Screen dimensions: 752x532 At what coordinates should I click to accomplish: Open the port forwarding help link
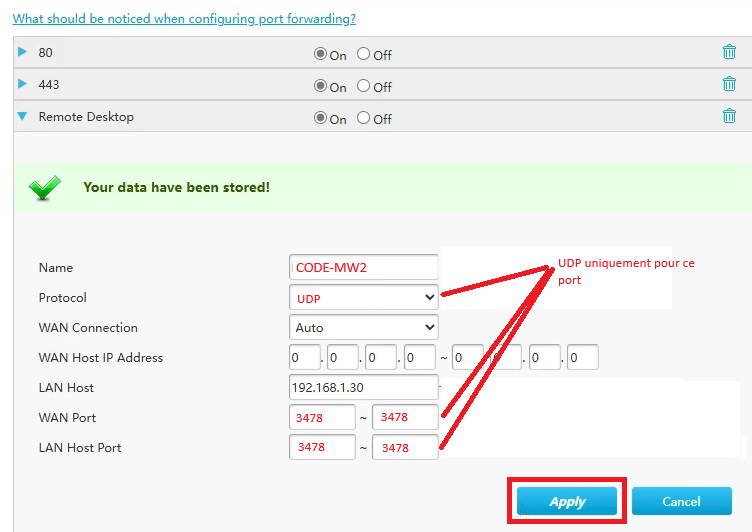click(x=184, y=18)
